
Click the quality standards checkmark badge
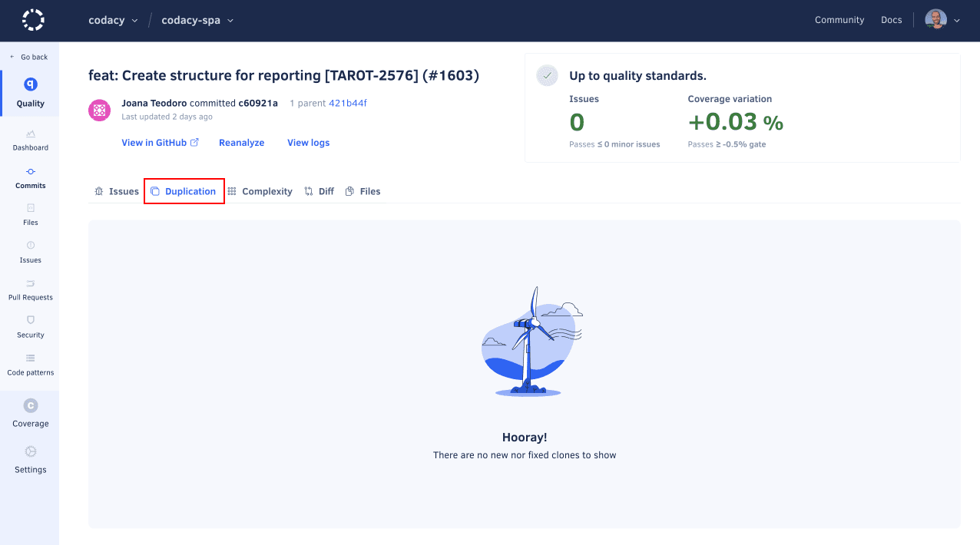click(x=547, y=76)
